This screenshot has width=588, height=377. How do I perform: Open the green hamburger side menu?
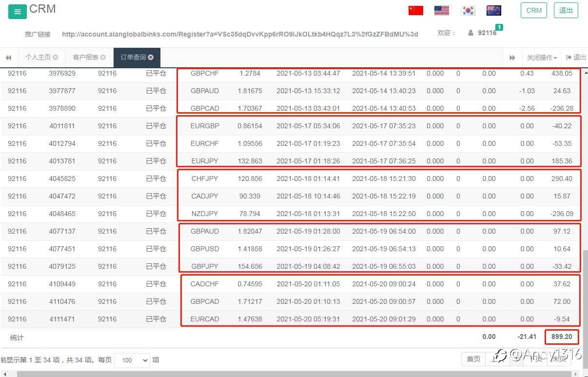[18, 12]
